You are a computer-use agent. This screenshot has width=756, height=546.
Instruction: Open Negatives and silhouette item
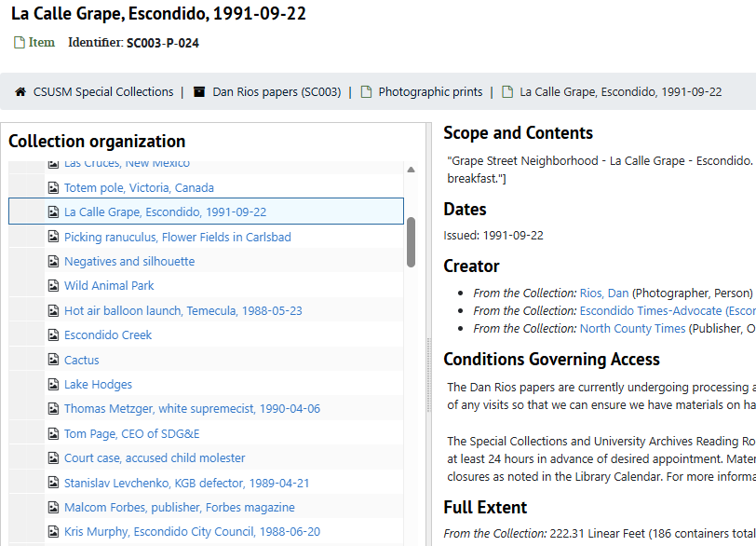point(129,262)
